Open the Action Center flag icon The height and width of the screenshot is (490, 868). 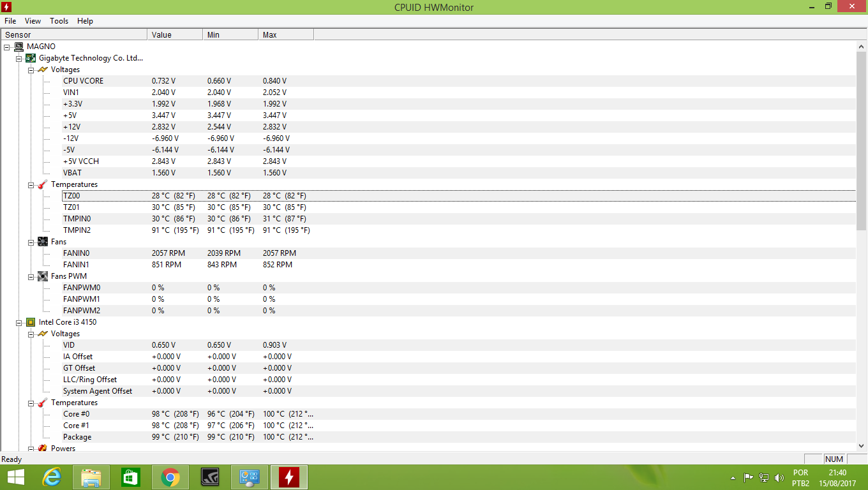(x=748, y=478)
